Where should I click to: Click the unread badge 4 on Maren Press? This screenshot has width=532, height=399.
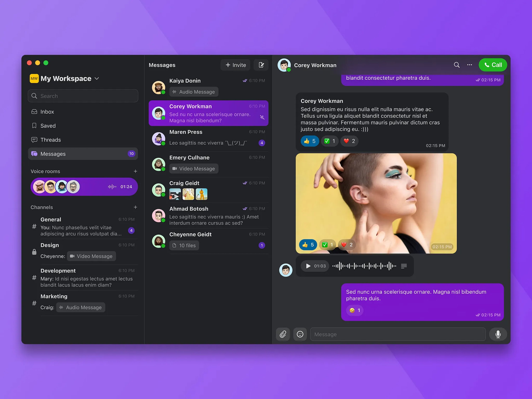click(x=262, y=143)
